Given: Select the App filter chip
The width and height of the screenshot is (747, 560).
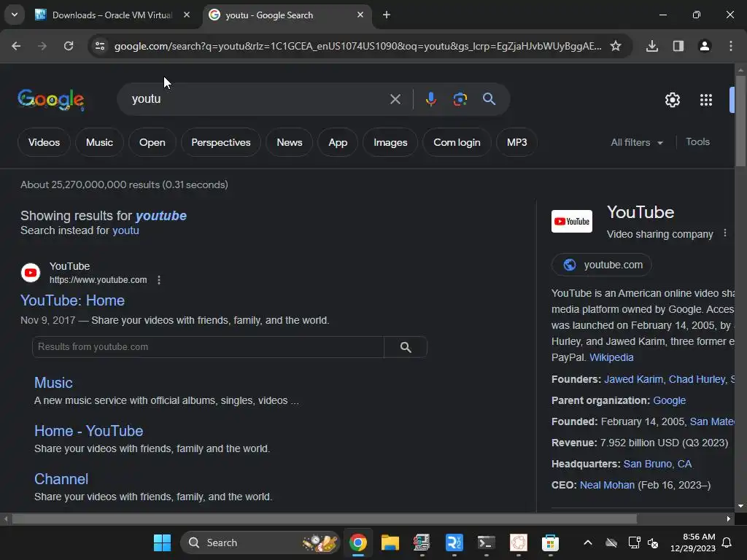Looking at the screenshot, I should (x=338, y=142).
